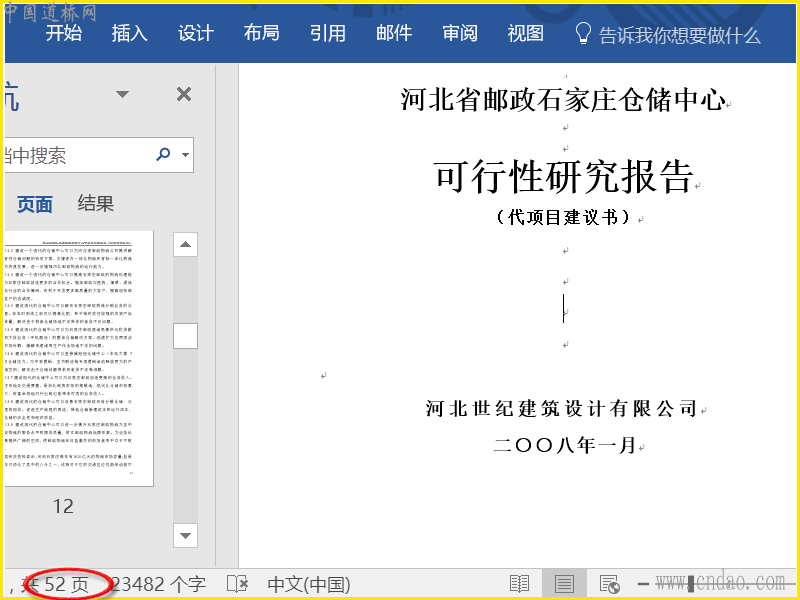Select the page 12 thumbnail
This screenshot has height=600, width=800.
79,359
